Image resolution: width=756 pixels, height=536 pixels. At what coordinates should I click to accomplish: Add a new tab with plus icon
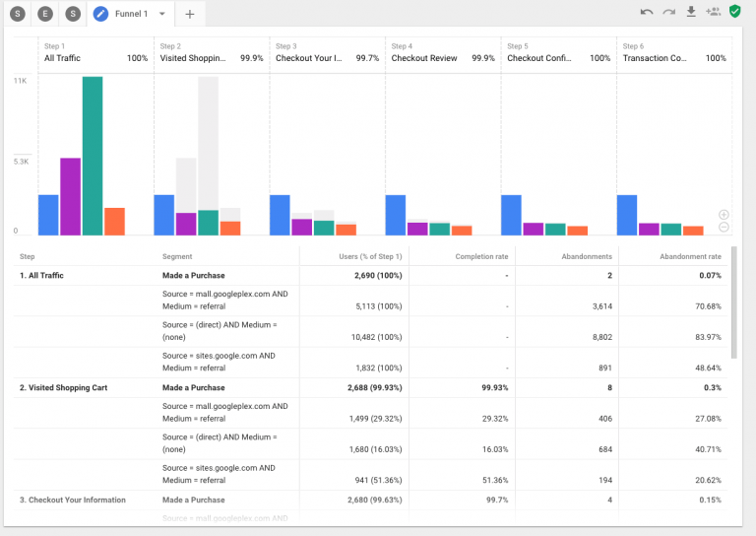[190, 14]
